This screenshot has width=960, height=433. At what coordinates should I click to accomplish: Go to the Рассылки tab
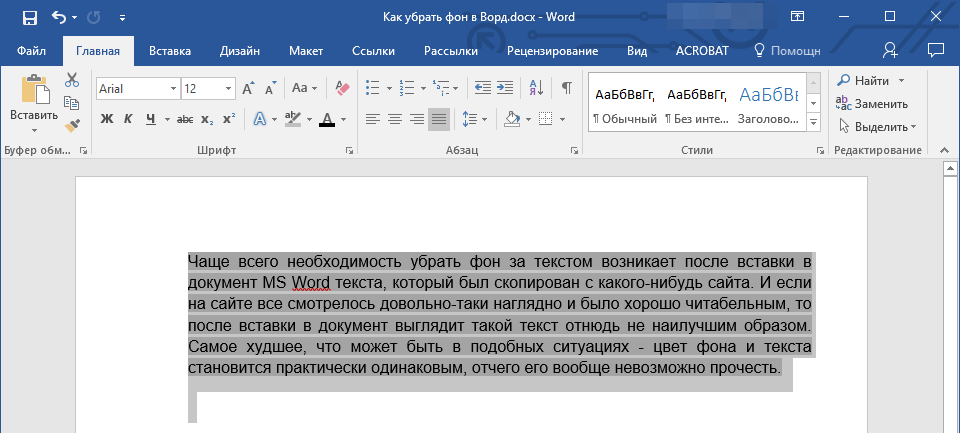tap(451, 51)
